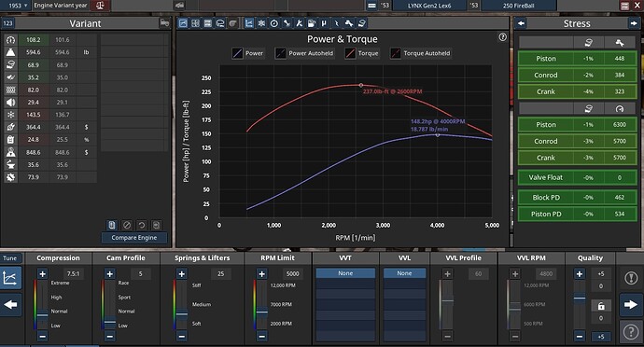The image size is (644, 347).
Task: Show the Power & Torque graph icon
Action: (x=249, y=23)
